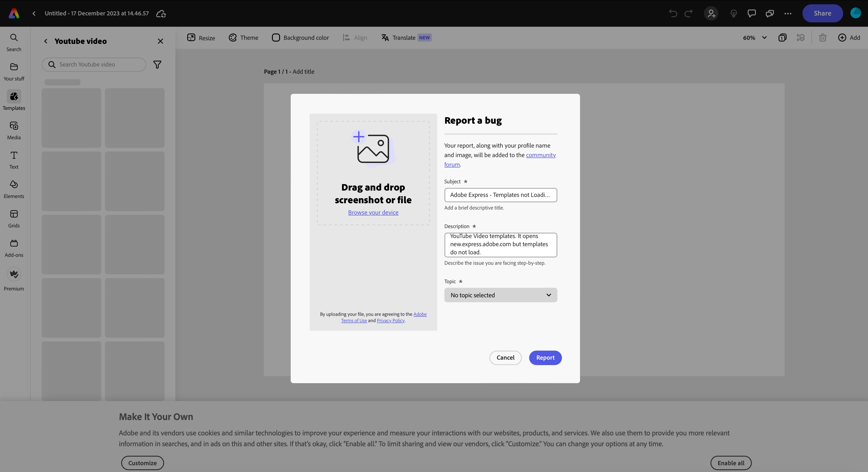
Task: Pick a Background color in the toolbar
Action: [300, 38]
